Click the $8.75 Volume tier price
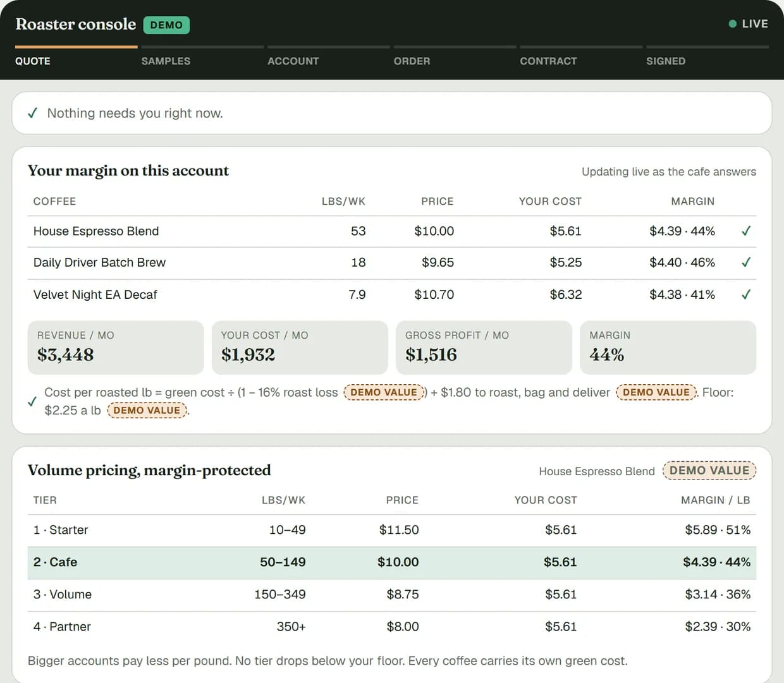Image resolution: width=784 pixels, height=683 pixels. coord(403,595)
